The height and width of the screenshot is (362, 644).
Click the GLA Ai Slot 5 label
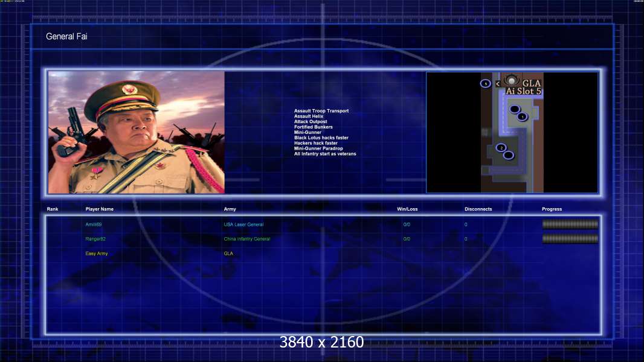tap(524, 87)
